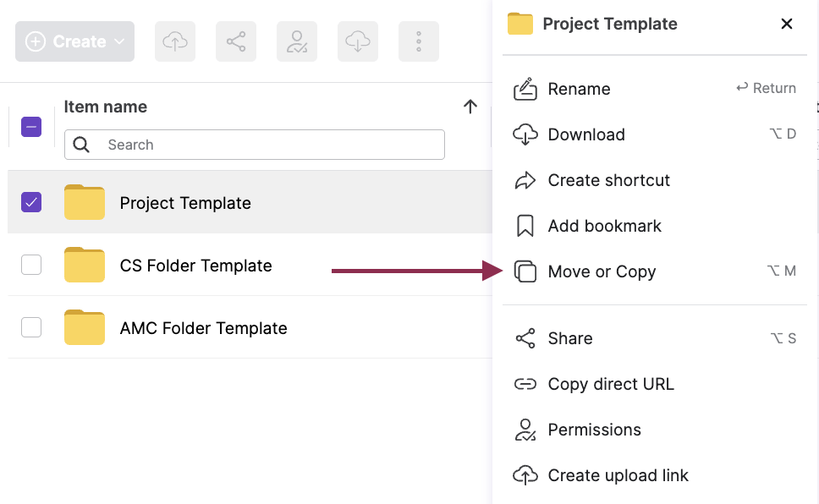The image size is (819, 504).
Task: Click the item name Search field
Action: pos(262,145)
